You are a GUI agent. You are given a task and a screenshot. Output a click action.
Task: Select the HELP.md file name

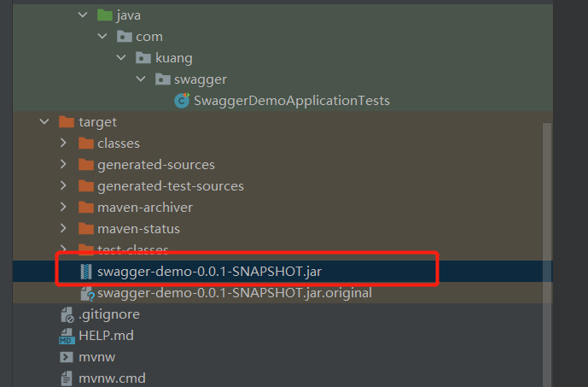click(x=106, y=336)
